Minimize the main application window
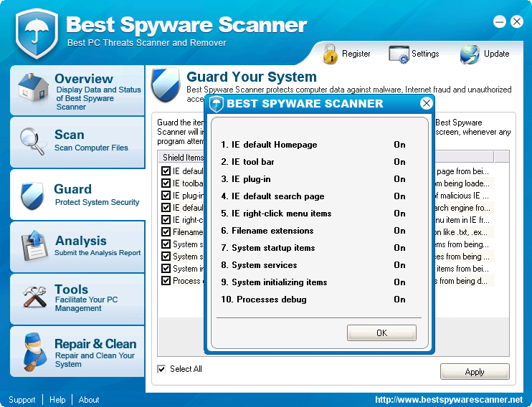The width and height of the screenshot is (532, 407). pyautogui.click(x=500, y=21)
